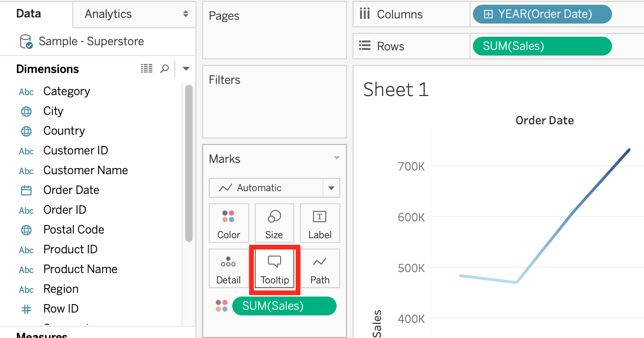
Task: Click the Sheet 1 title
Action: (x=396, y=89)
